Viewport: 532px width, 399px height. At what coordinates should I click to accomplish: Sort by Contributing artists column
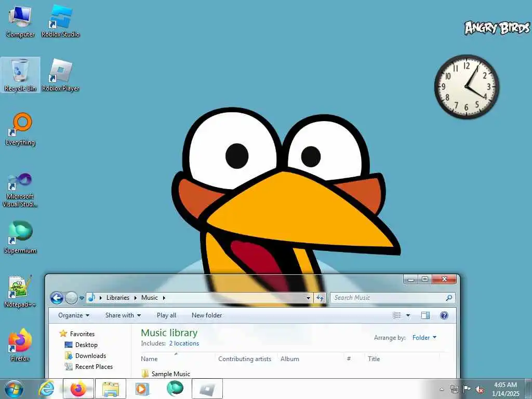246,358
